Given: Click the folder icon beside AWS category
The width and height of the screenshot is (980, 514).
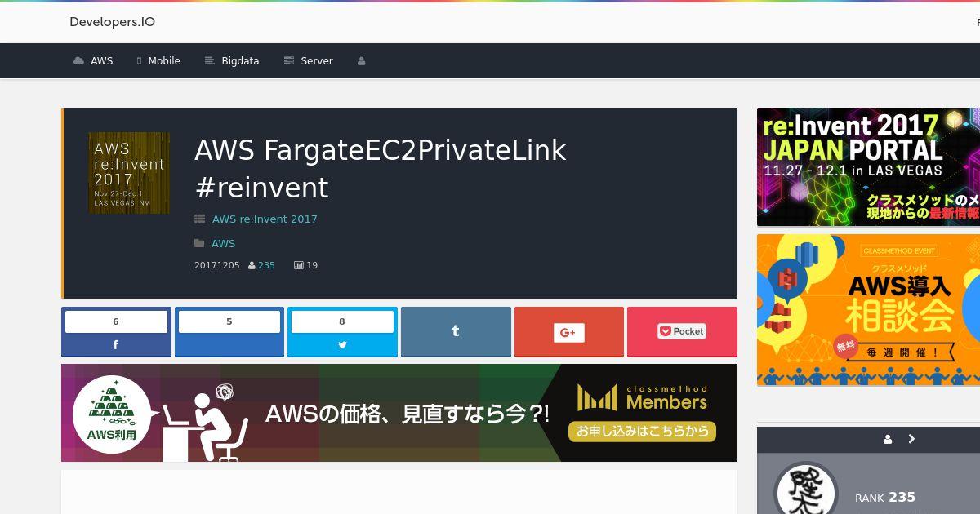Looking at the screenshot, I should (x=199, y=243).
